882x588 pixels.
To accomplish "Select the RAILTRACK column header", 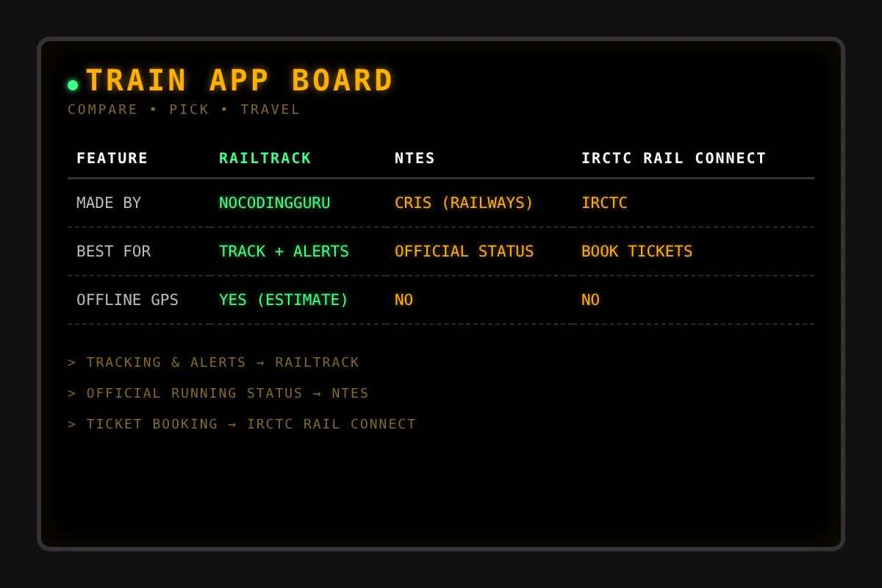I will 265,158.
